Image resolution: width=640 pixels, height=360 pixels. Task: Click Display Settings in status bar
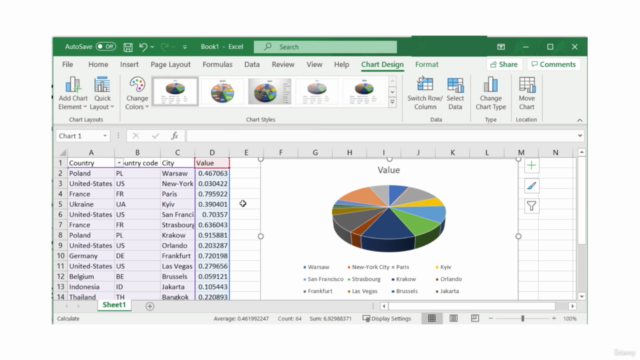pos(387,318)
